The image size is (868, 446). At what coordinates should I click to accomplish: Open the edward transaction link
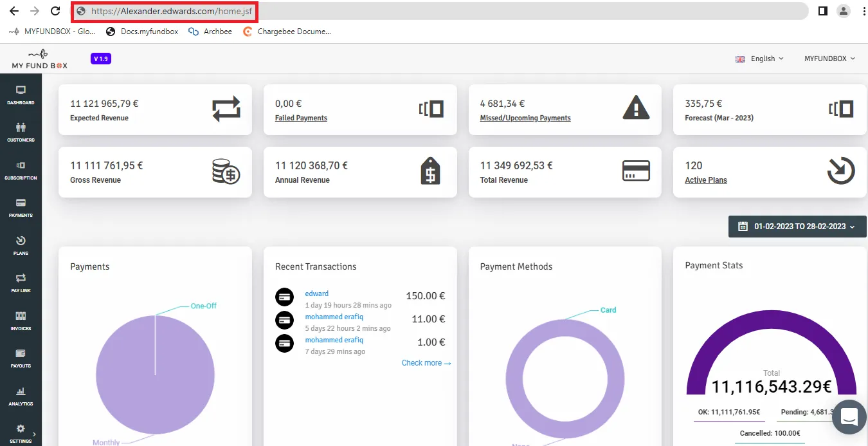click(316, 293)
